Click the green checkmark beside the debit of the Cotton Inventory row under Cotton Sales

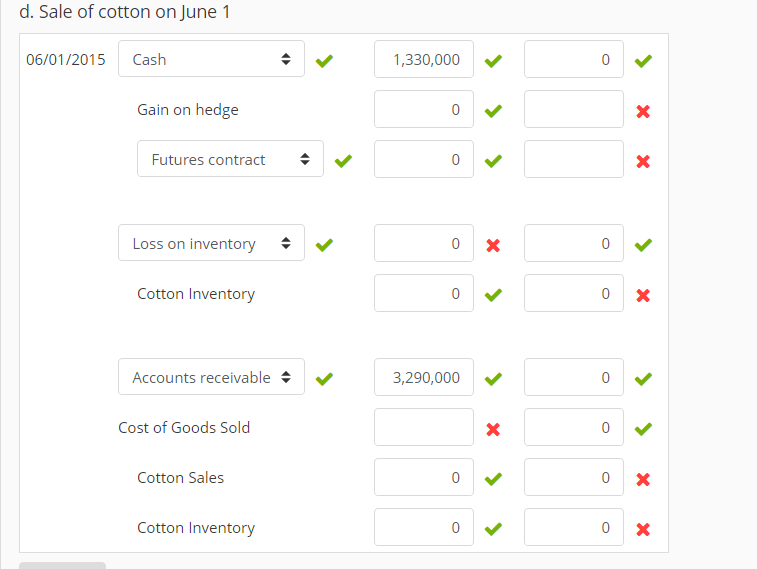point(493,529)
